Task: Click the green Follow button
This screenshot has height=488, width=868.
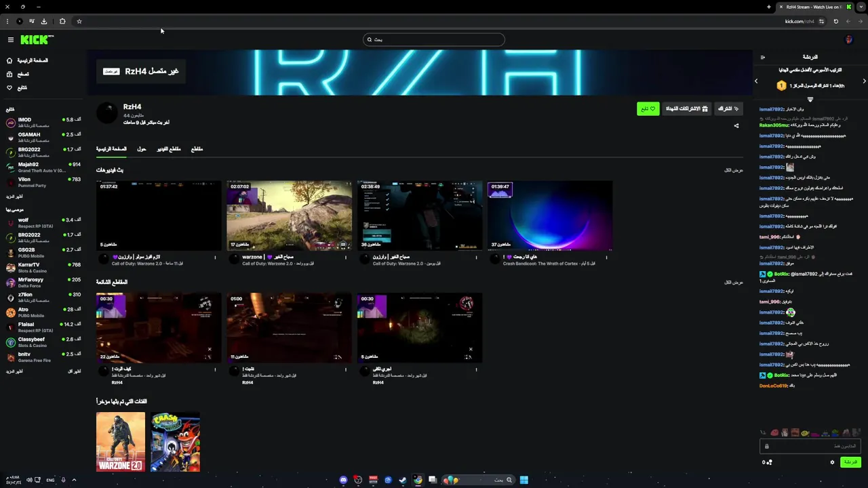Action: (648, 108)
